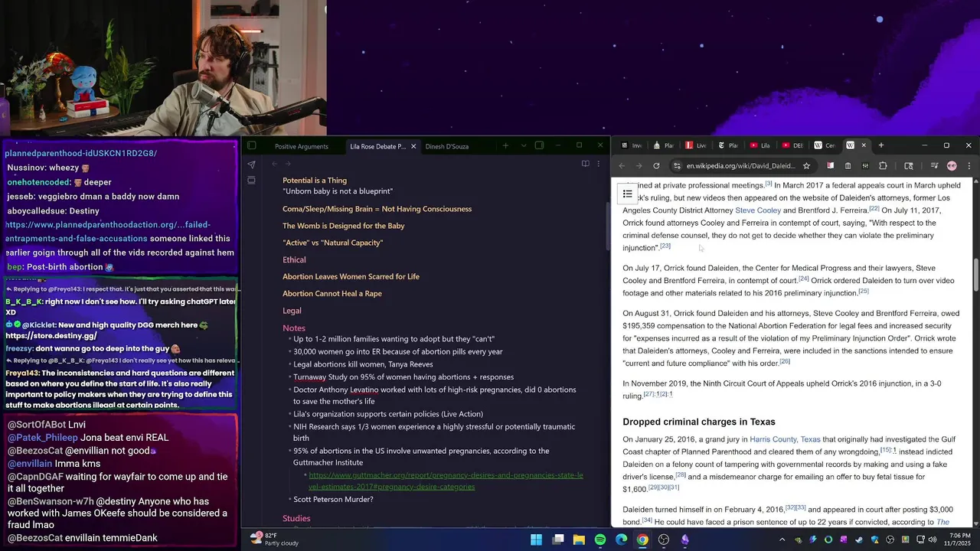Click the red book extension icon

(830, 165)
